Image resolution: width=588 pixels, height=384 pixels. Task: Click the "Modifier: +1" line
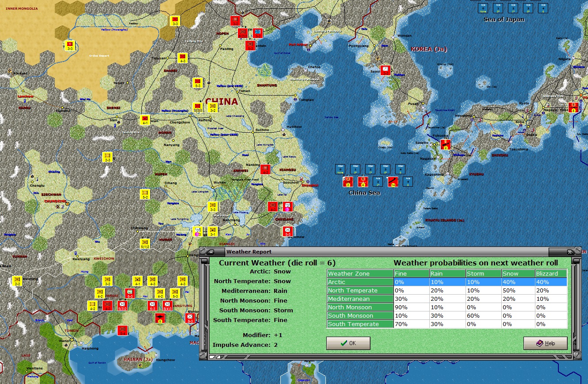tap(263, 335)
